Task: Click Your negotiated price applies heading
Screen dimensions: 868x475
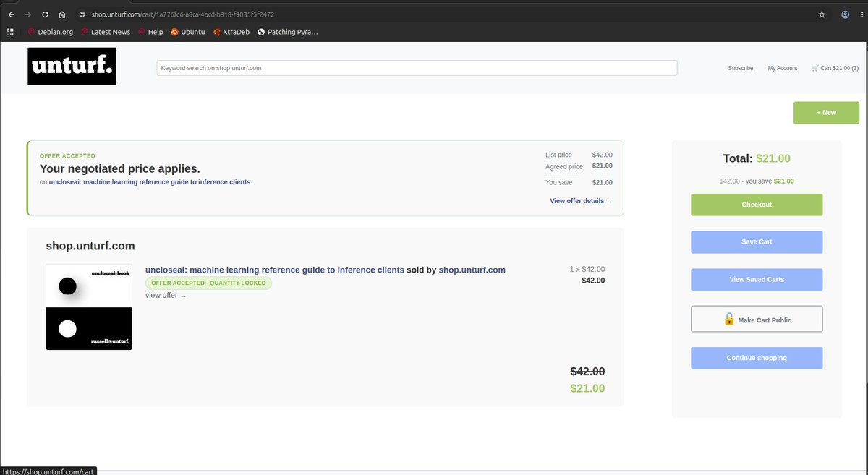Action: (120, 168)
